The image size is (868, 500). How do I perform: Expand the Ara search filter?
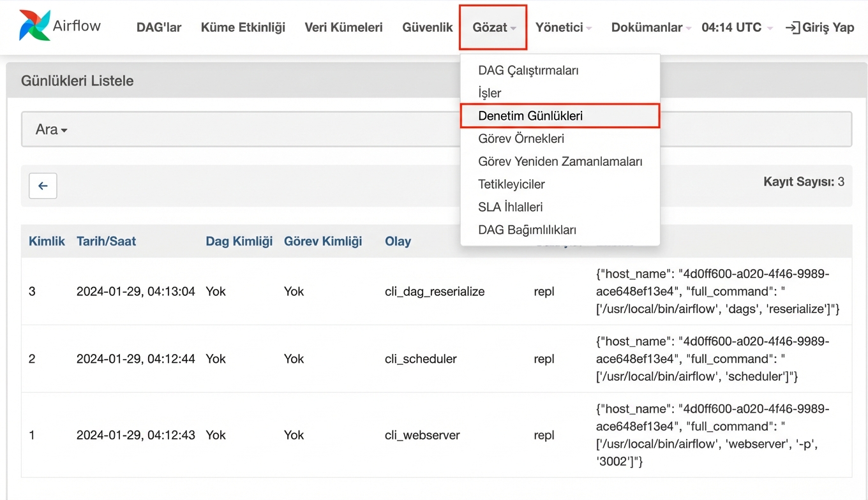[52, 129]
